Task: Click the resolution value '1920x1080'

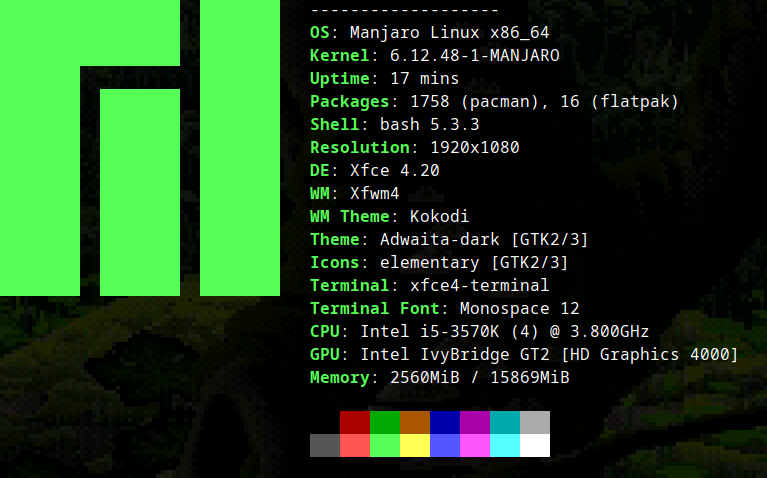Action: pyautogui.click(x=474, y=148)
